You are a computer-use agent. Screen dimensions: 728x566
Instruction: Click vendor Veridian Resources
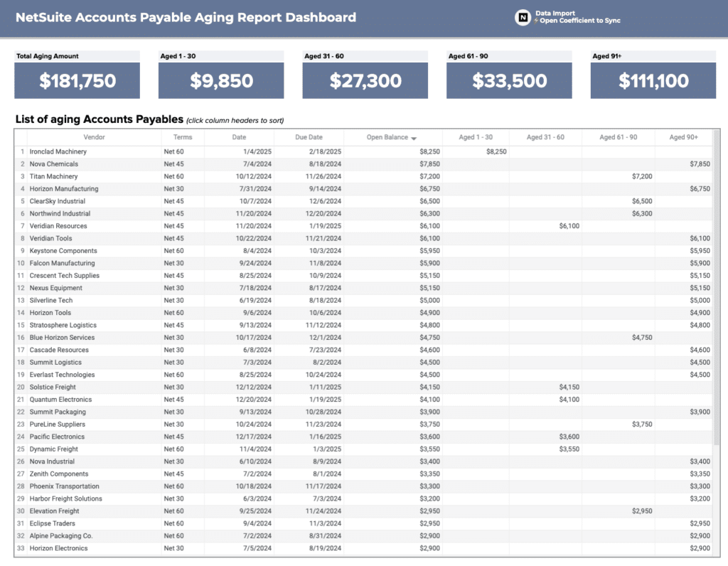click(x=58, y=225)
